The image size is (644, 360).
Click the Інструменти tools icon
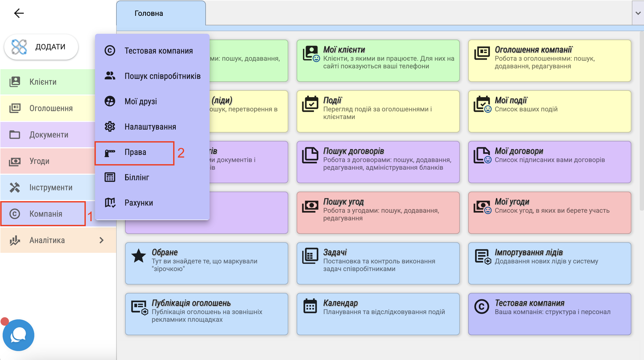click(15, 187)
